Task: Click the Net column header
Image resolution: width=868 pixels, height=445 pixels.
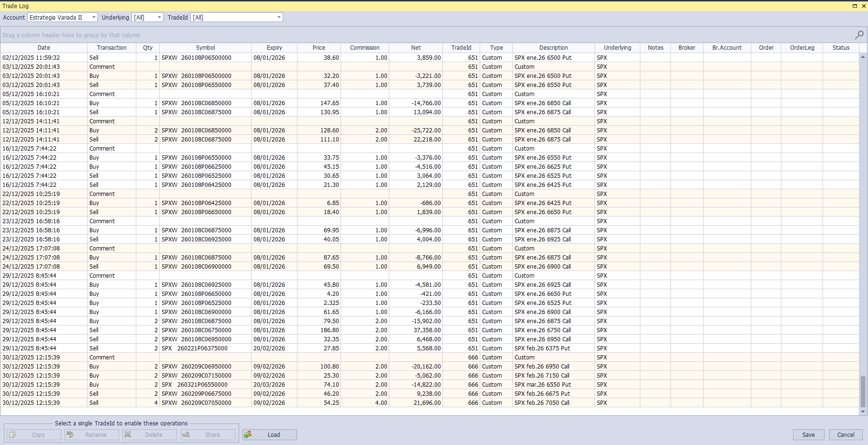Action: (416, 47)
